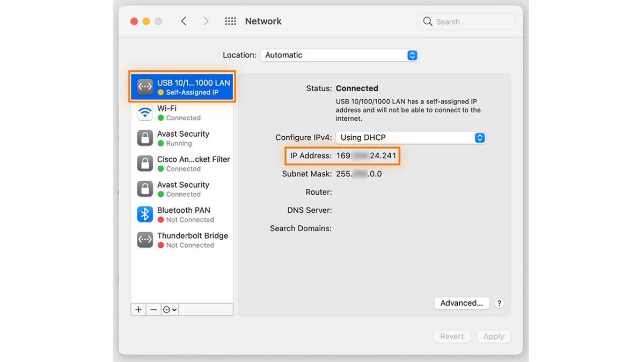The image size is (644, 362).
Task: Click the show all preferences grid icon
Action: click(x=230, y=21)
